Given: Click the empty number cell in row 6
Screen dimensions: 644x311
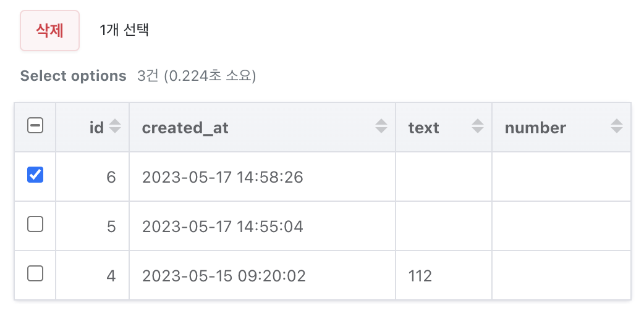Looking at the screenshot, I should (x=561, y=177).
